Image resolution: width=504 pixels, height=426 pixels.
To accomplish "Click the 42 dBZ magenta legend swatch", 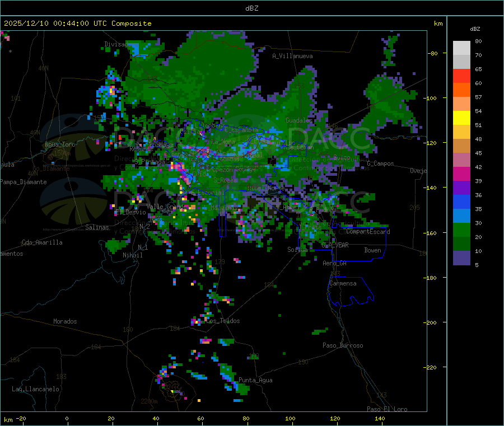I will tap(461, 174).
